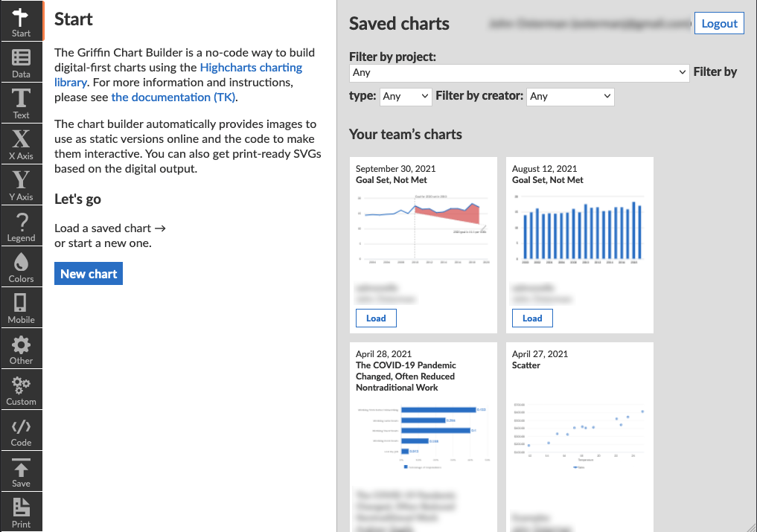The height and width of the screenshot is (532, 757).
Task: Switch to the Start tab
Action: [x=21, y=21]
